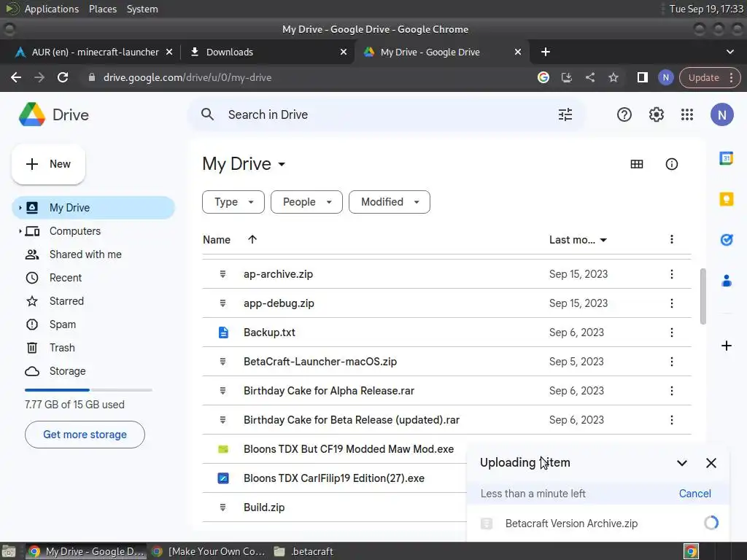Switch to the Downloads tab
Viewport: 747px width, 560px height.
coord(268,52)
